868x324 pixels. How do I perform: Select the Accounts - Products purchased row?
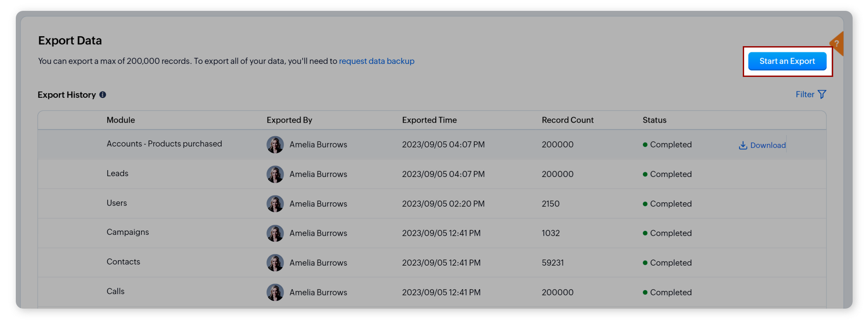[164, 144]
